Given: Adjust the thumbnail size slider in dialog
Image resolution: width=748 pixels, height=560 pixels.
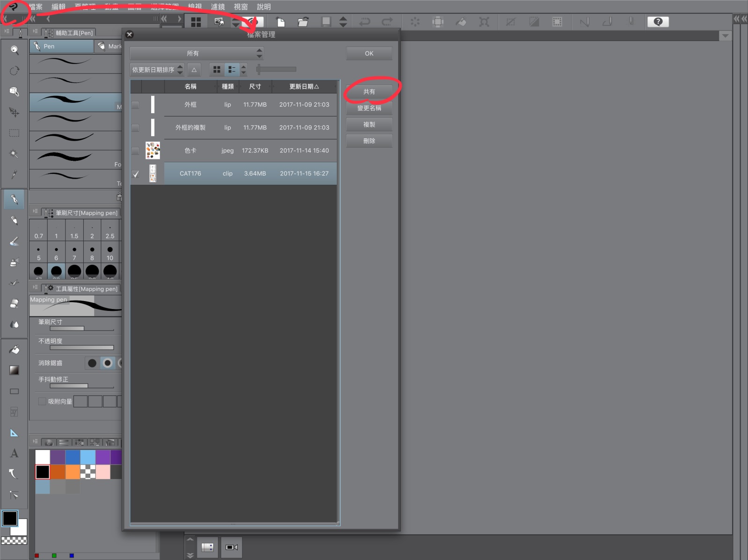Looking at the screenshot, I should (276, 69).
